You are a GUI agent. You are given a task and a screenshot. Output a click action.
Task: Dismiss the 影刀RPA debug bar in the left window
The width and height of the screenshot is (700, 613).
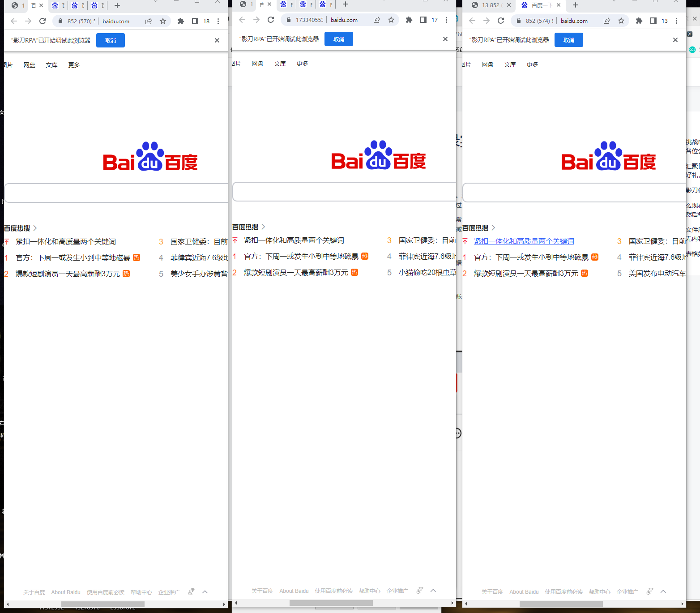tap(217, 40)
